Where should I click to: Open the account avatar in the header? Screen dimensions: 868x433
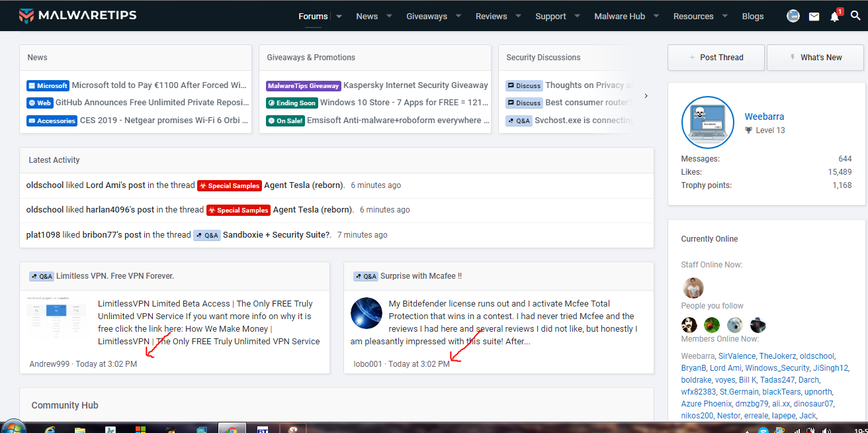pyautogui.click(x=793, y=16)
